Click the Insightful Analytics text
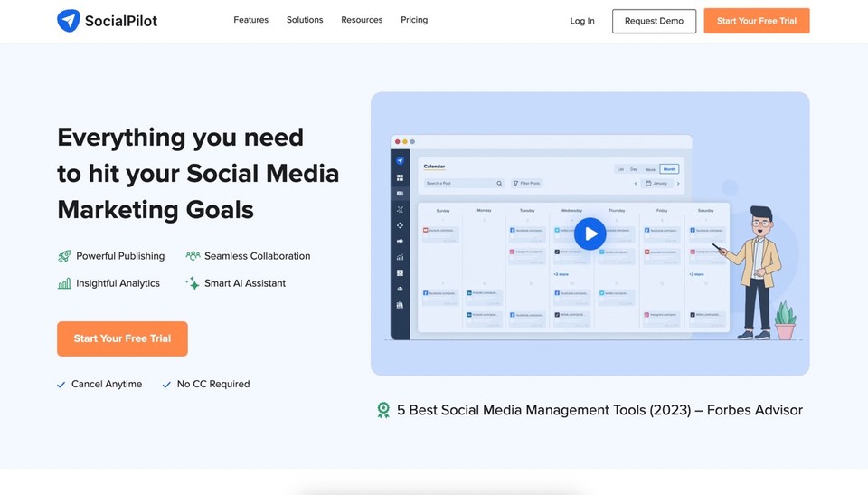Screen dimensions: 868x495 point(118,283)
